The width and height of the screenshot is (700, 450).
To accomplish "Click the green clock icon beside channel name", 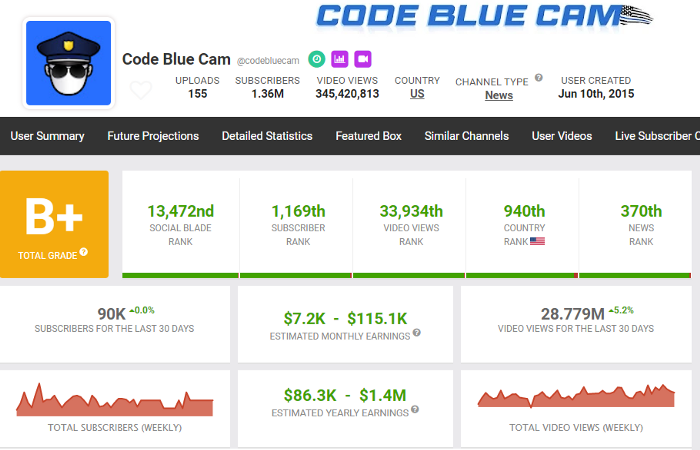I will pos(316,59).
